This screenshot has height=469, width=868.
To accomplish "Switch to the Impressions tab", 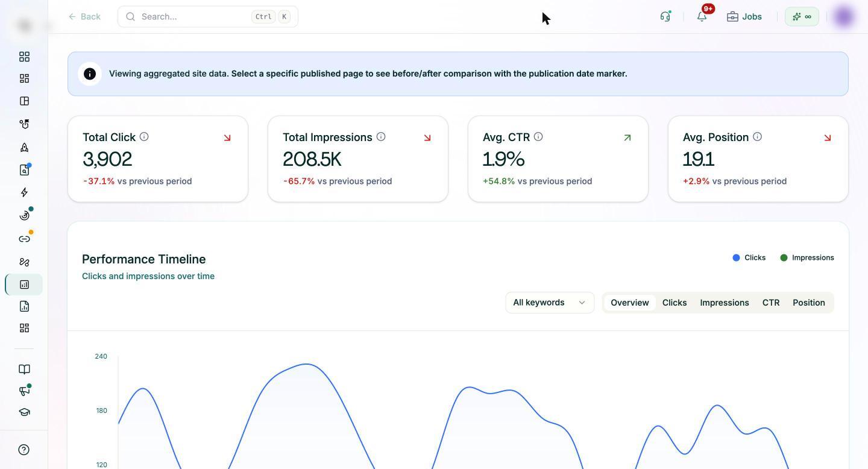I will (725, 303).
